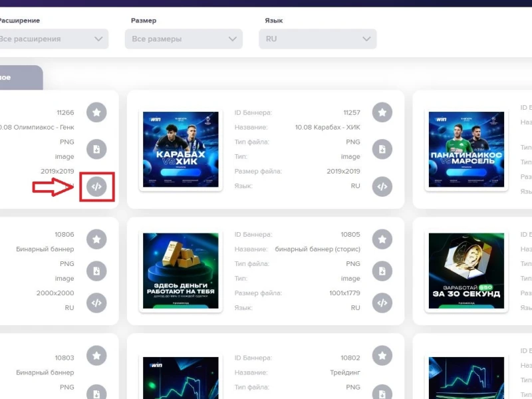Star the Карабах - ХИК banner
The image size is (532, 399).
pyautogui.click(x=382, y=112)
